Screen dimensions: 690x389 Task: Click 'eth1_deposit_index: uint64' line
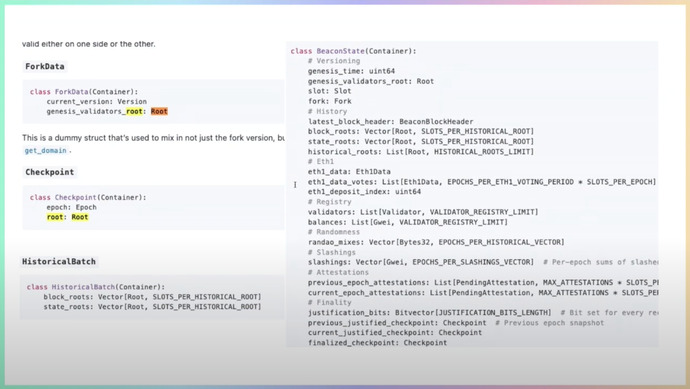point(364,191)
